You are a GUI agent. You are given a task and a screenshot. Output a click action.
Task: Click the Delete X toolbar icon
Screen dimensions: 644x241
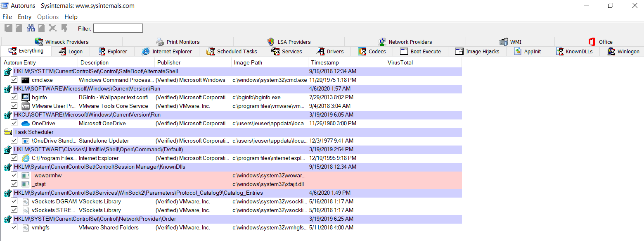pos(53,28)
